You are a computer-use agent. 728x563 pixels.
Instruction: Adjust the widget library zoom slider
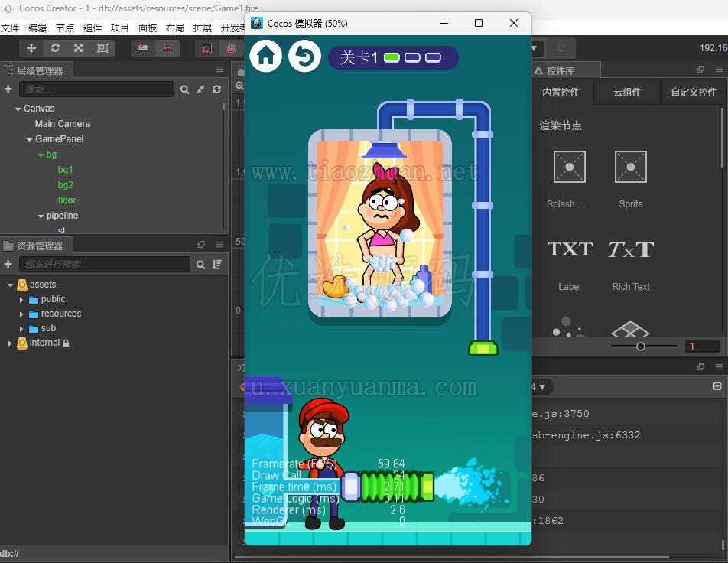pos(641,347)
